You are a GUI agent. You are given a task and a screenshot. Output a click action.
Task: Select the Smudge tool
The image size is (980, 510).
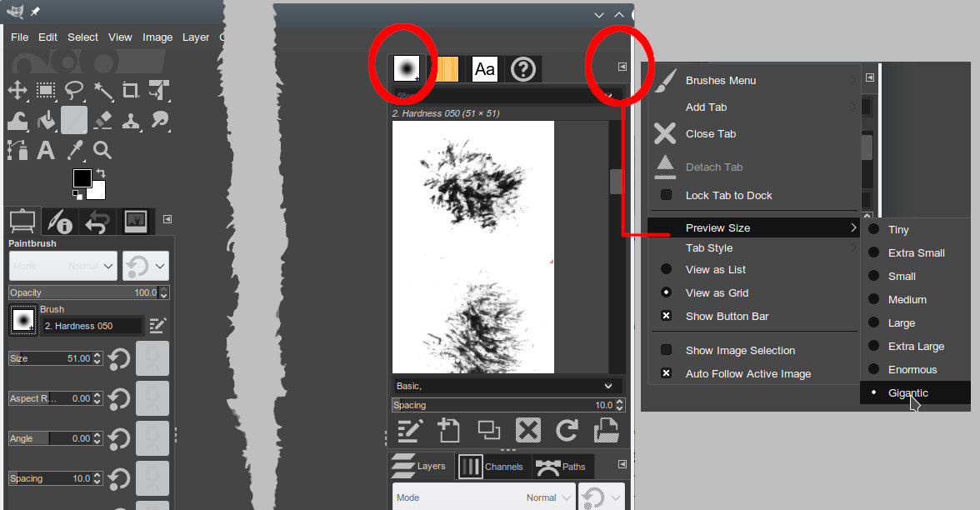[x=158, y=121]
